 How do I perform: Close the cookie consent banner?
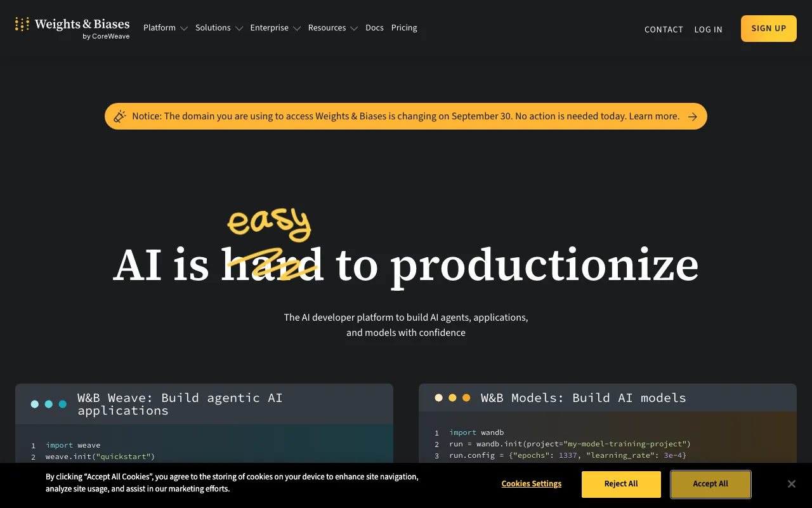click(x=791, y=484)
